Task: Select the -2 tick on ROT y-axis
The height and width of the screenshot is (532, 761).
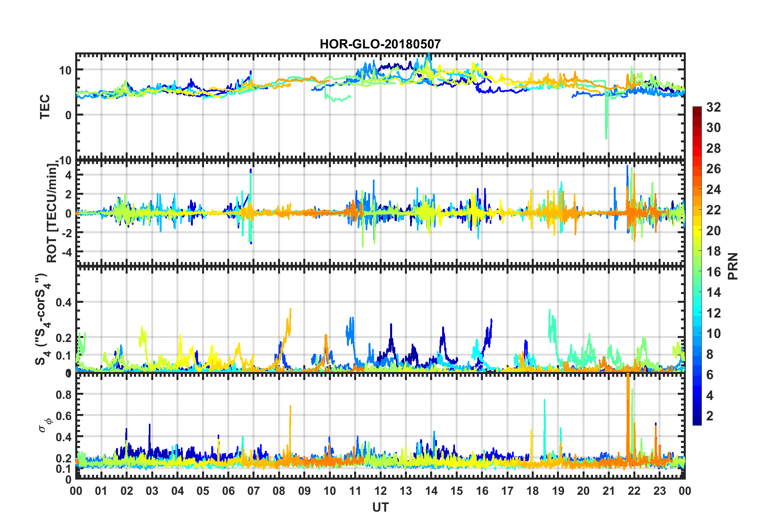Action: (66, 232)
